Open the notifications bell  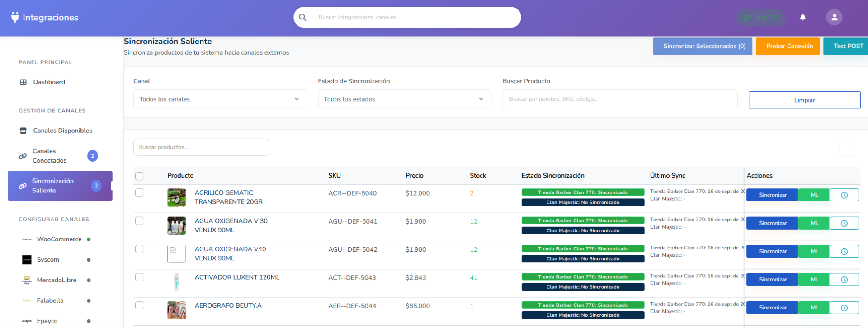(802, 17)
